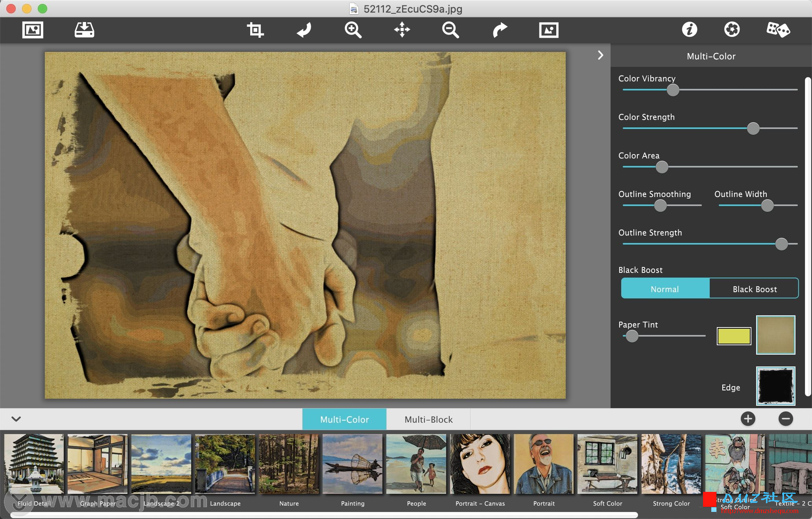
Task: Collapse the preset strip chevron
Action: [16, 419]
